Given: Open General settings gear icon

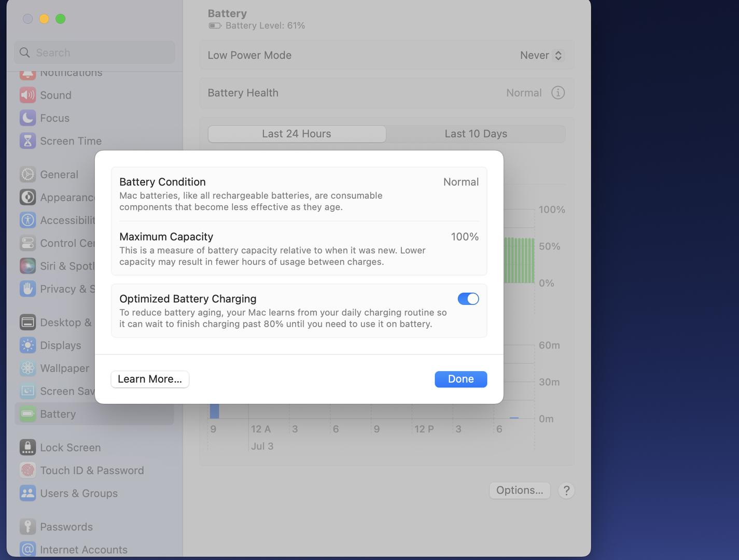Looking at the screenshot, I should pos(27,175).
